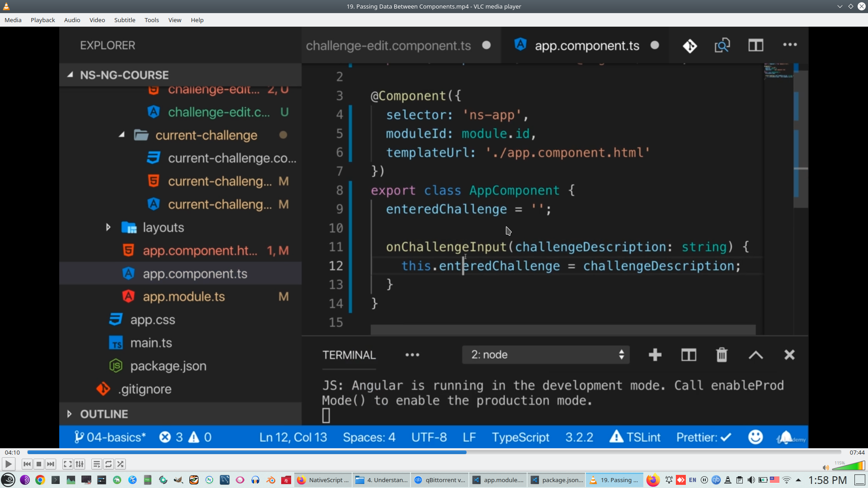Open the Subtitle menu
The height and width of the screenshot is (488, 868).
[124, 20]
